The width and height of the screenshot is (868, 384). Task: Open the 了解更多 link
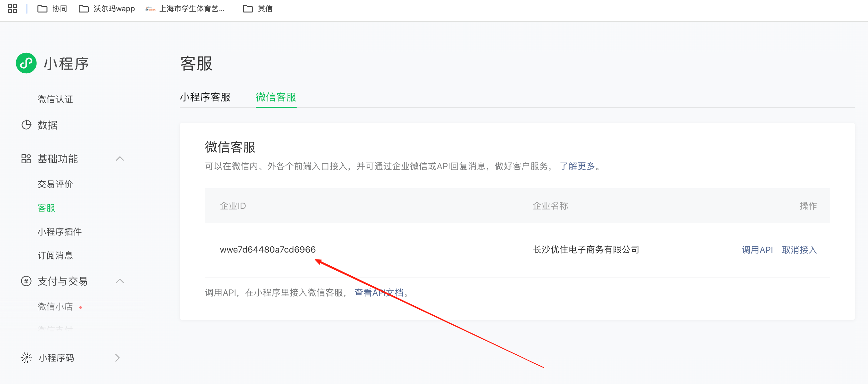[x=577, y=166]
